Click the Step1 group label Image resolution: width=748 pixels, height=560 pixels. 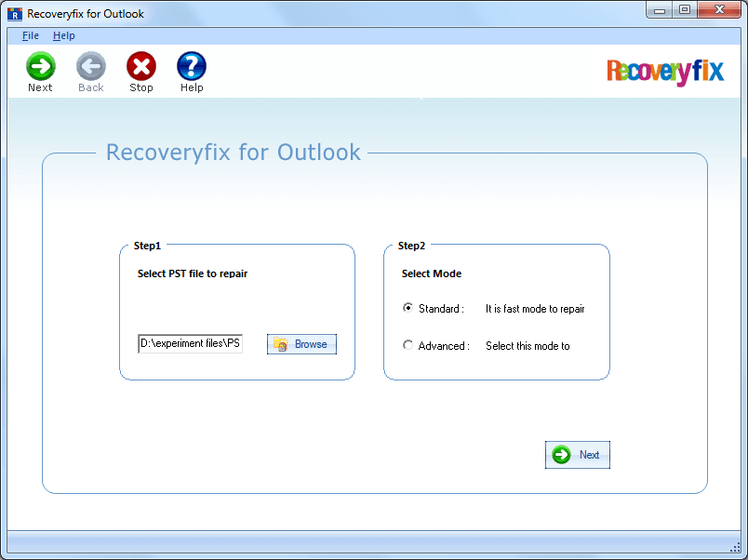(147, 246)
